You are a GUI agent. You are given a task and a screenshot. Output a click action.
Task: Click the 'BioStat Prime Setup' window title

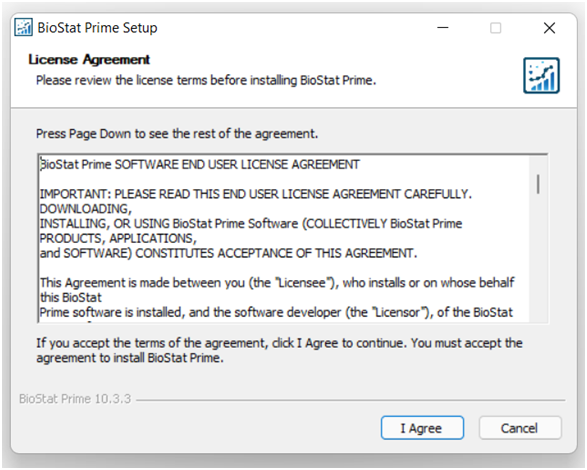[x=97, y=28]
